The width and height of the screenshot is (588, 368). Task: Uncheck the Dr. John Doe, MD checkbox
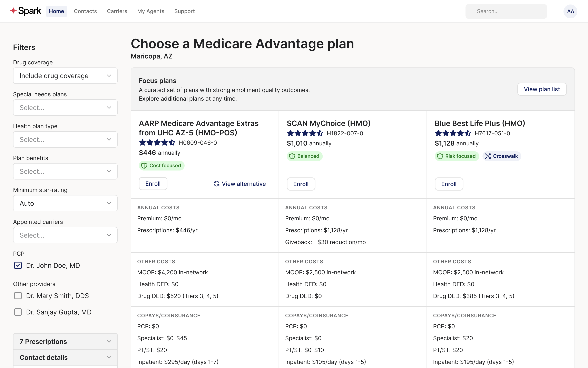pos(18,265)
